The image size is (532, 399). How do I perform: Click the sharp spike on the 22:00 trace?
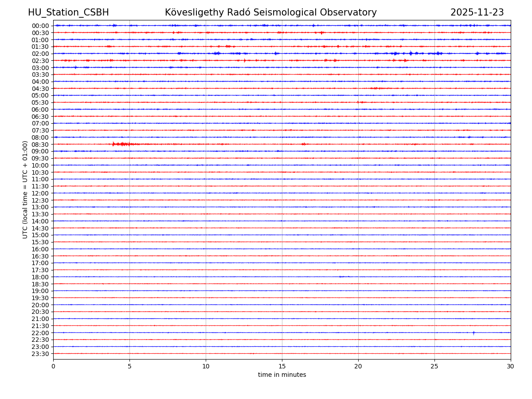[x=473, y=332]
